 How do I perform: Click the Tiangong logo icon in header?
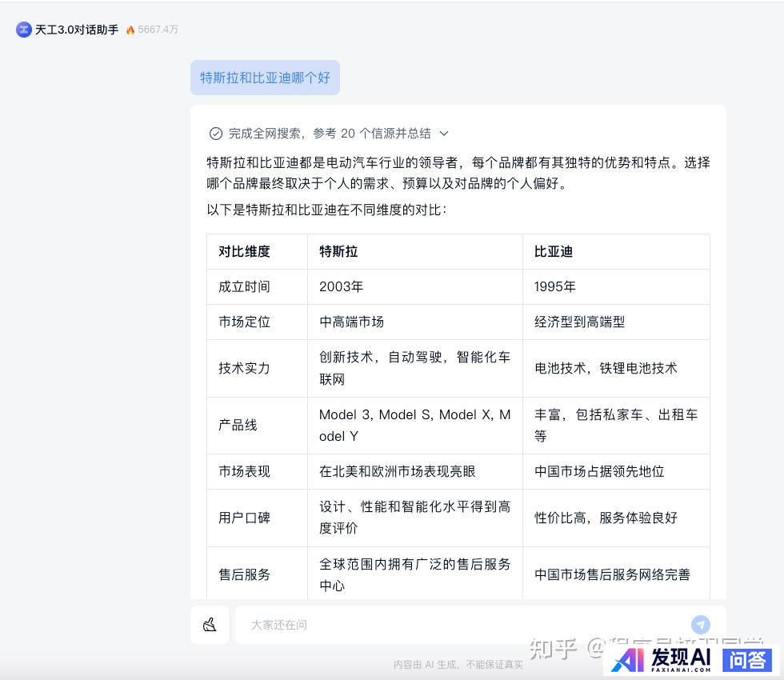[24, 30]
